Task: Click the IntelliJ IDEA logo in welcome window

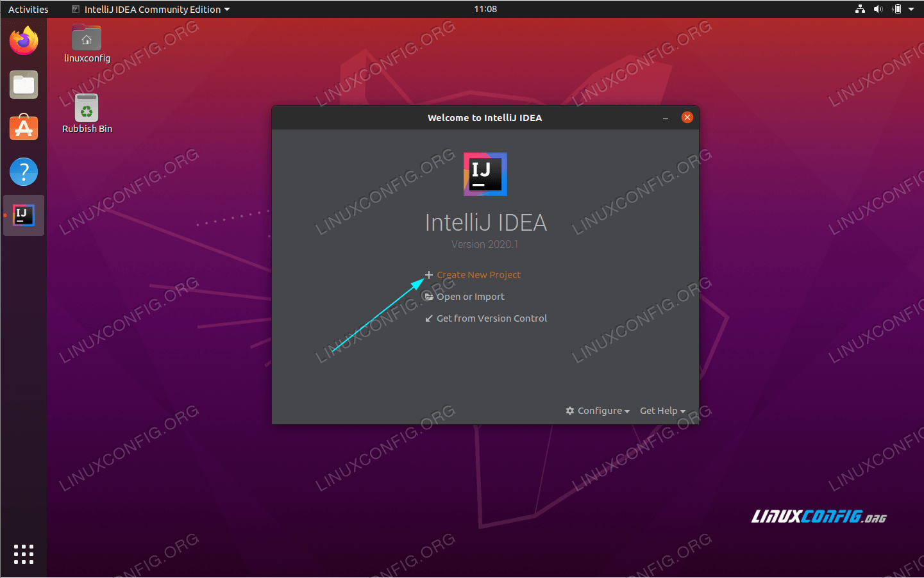Action: tap(485, 174)
